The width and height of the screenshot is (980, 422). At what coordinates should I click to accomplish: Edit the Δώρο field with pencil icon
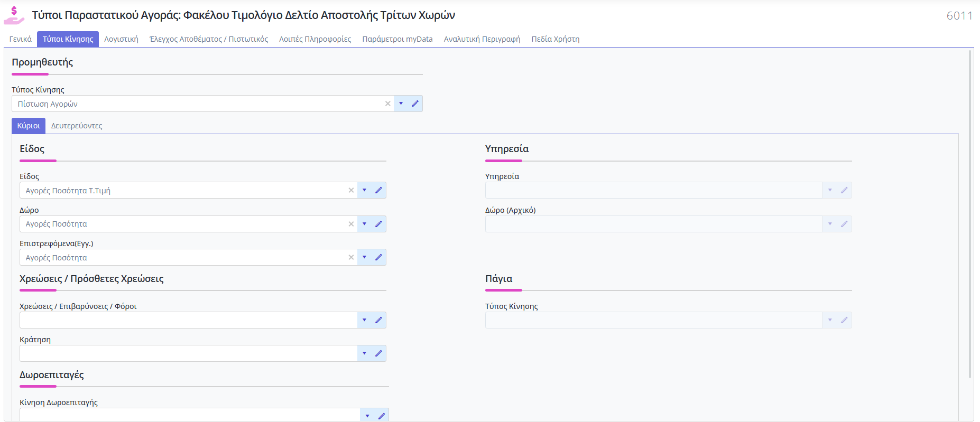(x=378, y=224)
